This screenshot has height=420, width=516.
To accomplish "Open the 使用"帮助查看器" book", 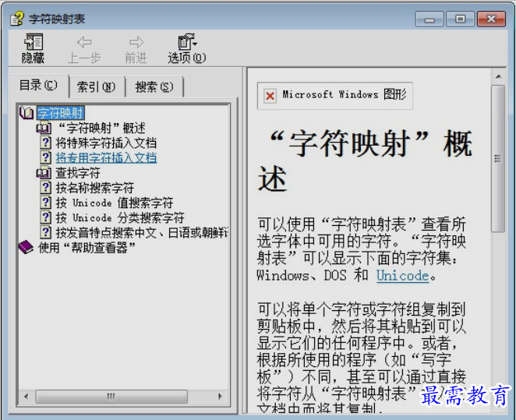I will pos(87,247).
